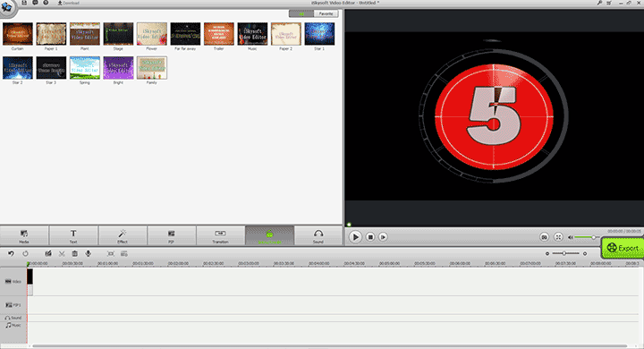Select the Curtain template thumbnail
The width and height of the screenshot is (644, 349).
pyautogui.click(x=18, y=34)
